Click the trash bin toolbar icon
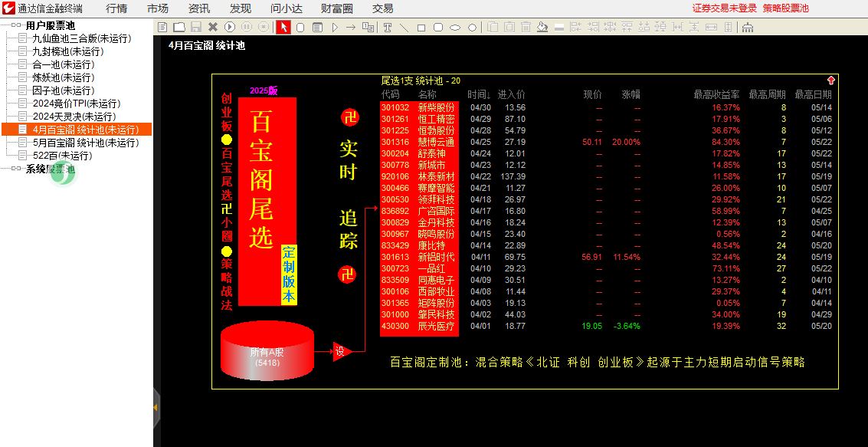Screen dimensions: 868x447 [x=526, y=27]
